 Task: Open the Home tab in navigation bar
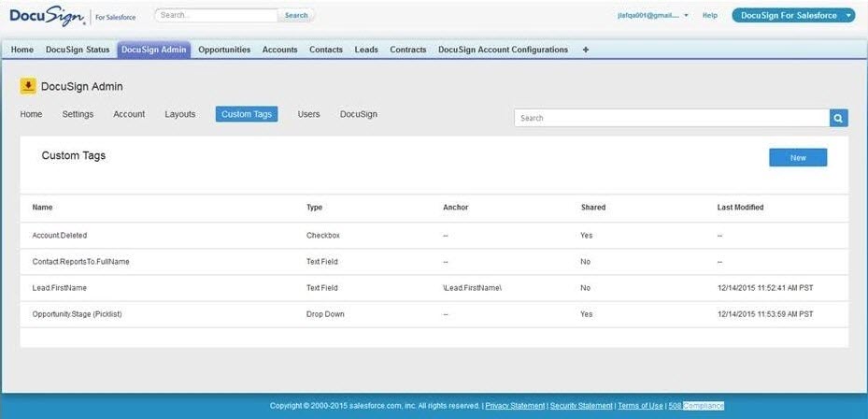pyautogui.click(x=22, y=50)
